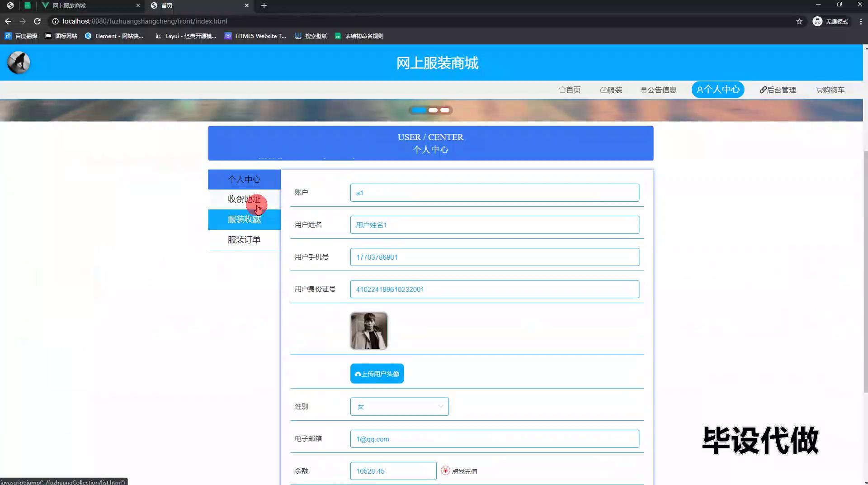Select 收货地址 in the sidebar
868x485 pixels.
point(244,199)
